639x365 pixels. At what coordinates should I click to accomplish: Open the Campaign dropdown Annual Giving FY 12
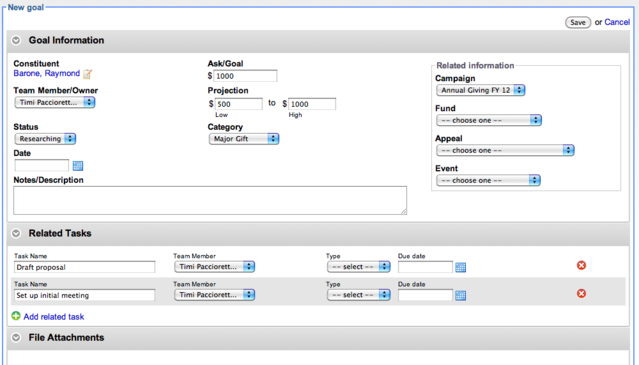(480, 90)
